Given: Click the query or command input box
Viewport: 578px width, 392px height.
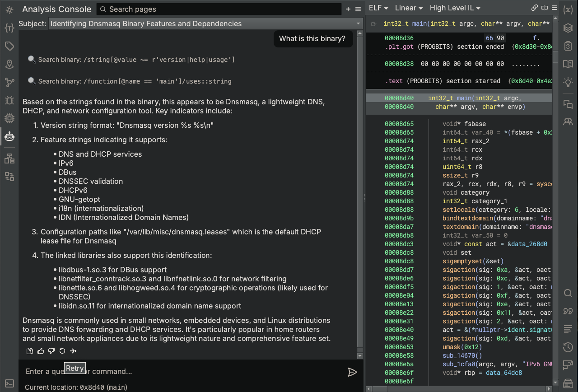Looking at the screenshot, I should 183,371.
